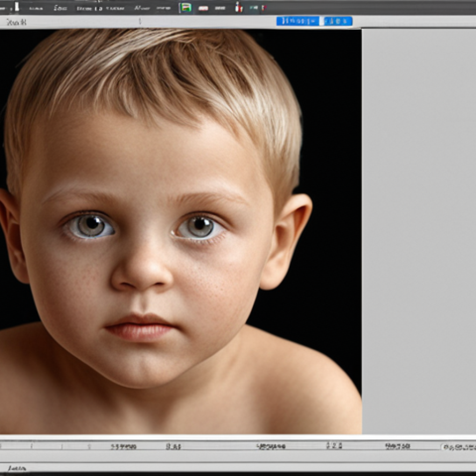Open the second text menu in top bar
Image resolution: width=476 pixels, height=476 pixels.
tap(60, 8)
